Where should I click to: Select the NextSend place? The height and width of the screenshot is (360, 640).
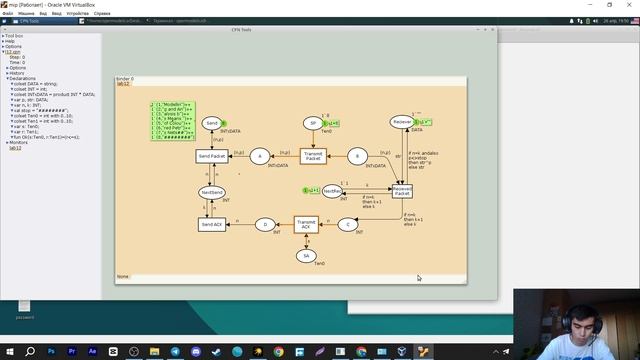click(212, 192)
